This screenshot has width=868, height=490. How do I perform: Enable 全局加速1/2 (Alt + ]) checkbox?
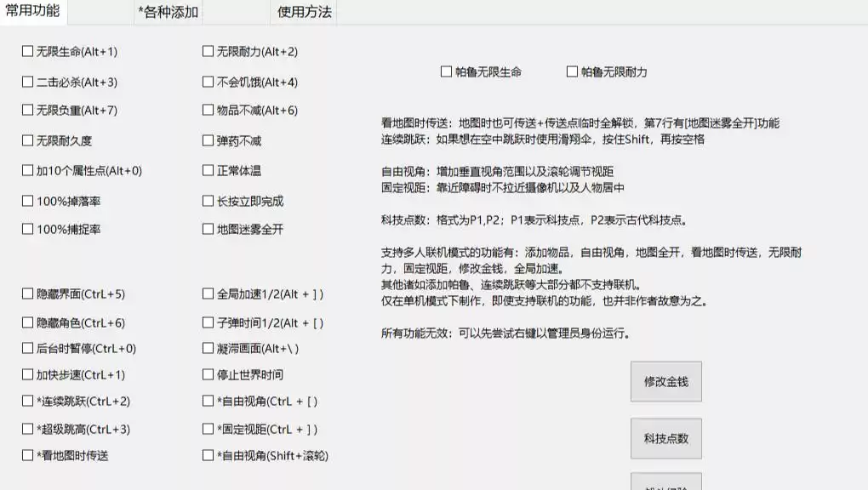(208, 294)
